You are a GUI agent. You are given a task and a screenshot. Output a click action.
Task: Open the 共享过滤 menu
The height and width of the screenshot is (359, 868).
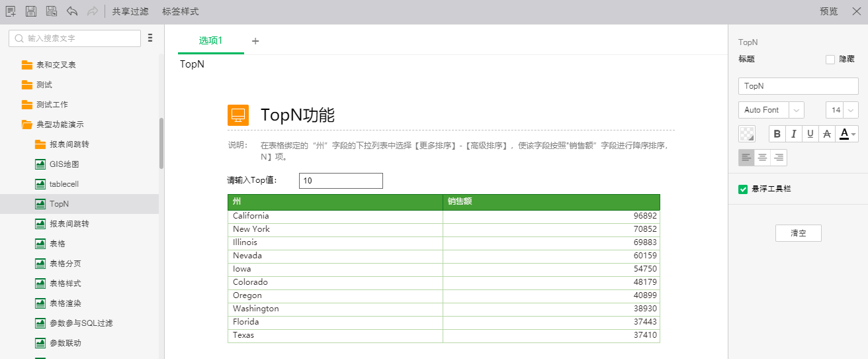point(130,11)
